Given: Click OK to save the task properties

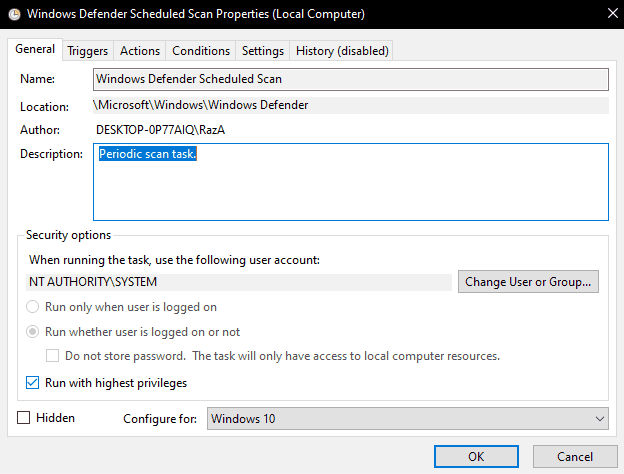Looking at the screenshot, I should 476,456.
